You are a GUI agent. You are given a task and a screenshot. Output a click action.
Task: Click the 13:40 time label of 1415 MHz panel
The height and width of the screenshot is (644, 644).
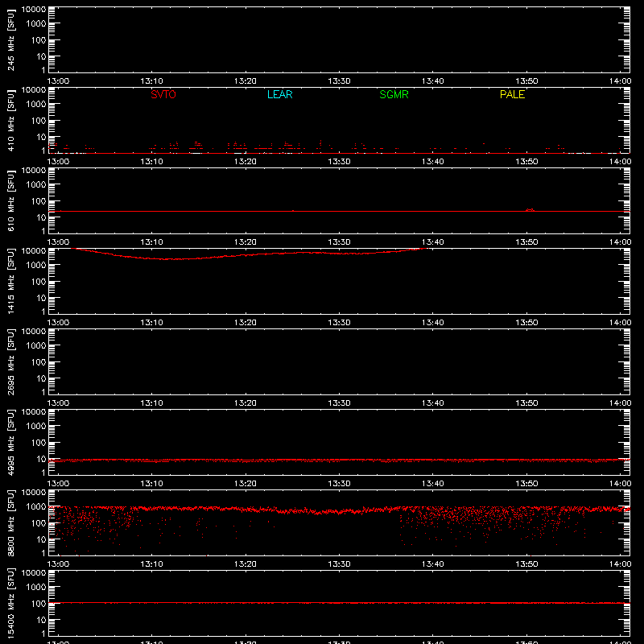coord(432,323)
